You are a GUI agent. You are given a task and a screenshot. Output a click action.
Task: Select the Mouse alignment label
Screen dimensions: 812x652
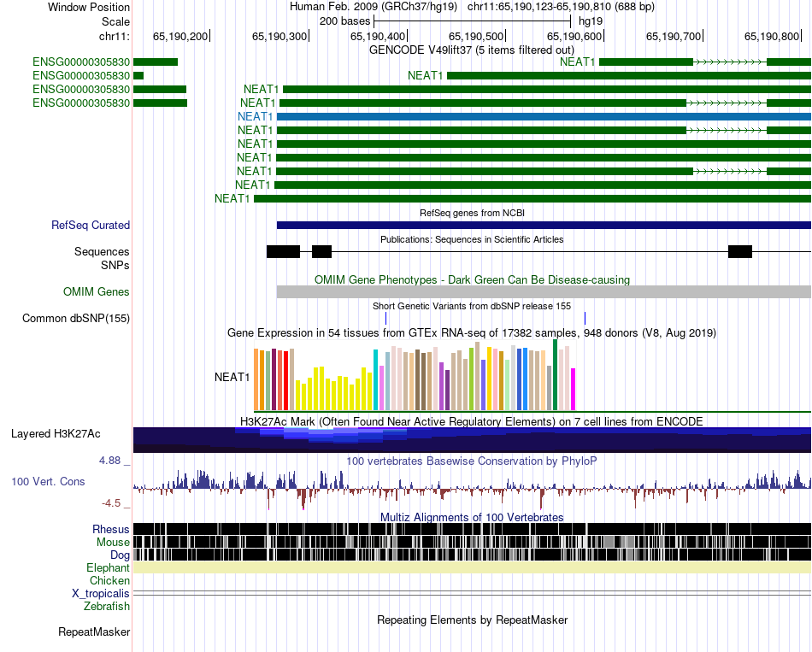point(113,543)
